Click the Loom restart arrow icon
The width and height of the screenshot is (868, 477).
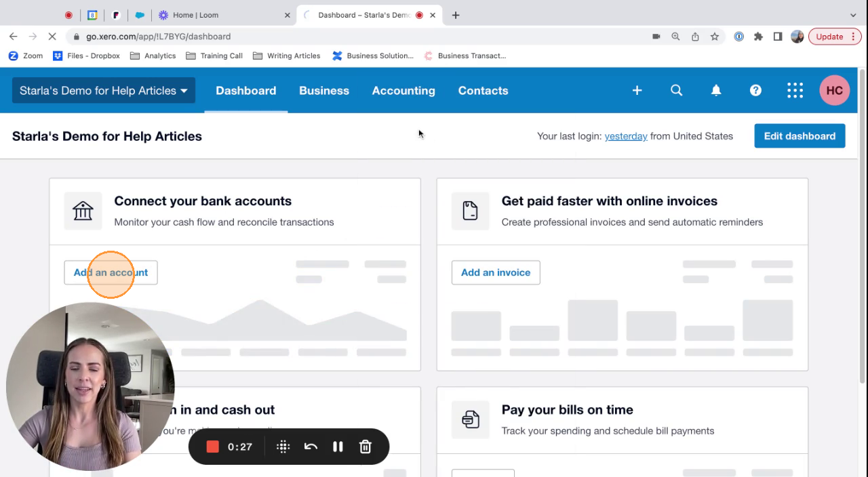(311, 447)
